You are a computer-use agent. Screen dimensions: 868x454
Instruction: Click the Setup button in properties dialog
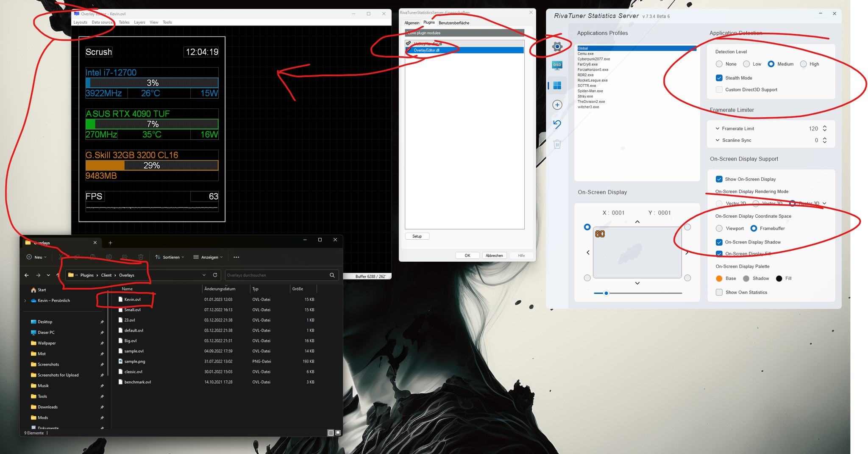(417, 236)
